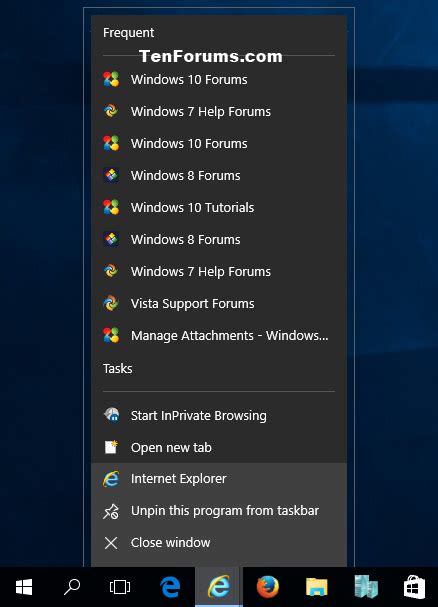This screenshot has width=438, height=607.
Task: Open Windows 10 Forums entry just above Windows 8 Forums
Action: (x=219, y=144)
